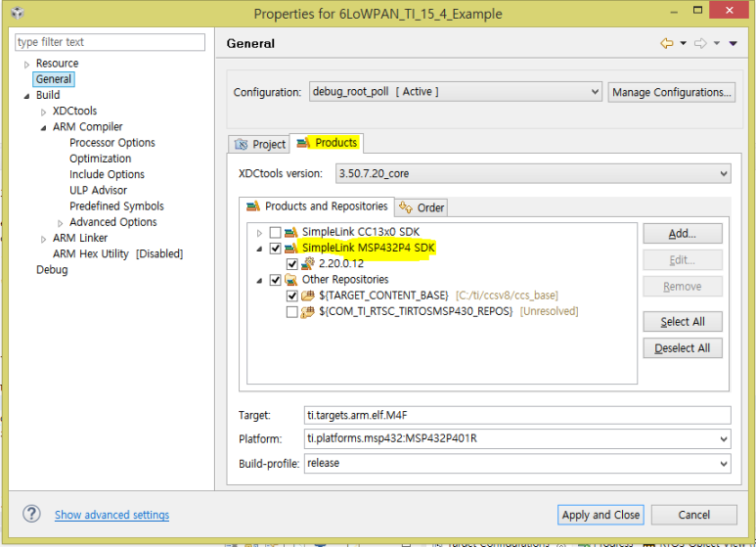Open the Show advanced settings link
756x547 pixels.
tap(111, 515)
